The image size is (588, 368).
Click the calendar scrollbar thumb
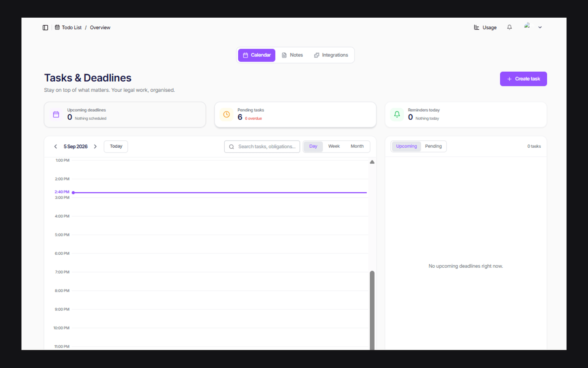point(372,310)
